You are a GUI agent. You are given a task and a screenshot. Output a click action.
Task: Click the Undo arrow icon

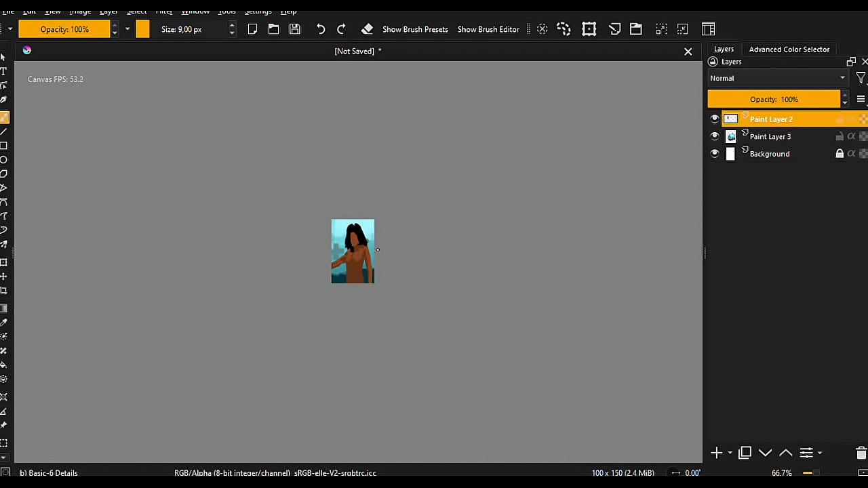click(x=321, y=29)
